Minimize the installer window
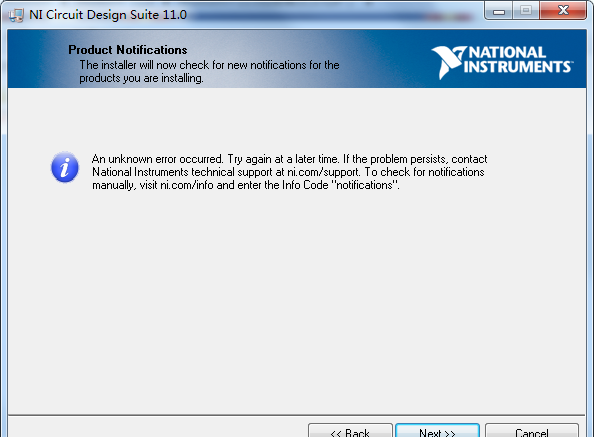This screenshot has width=594, height=437. tap(499, 11)
